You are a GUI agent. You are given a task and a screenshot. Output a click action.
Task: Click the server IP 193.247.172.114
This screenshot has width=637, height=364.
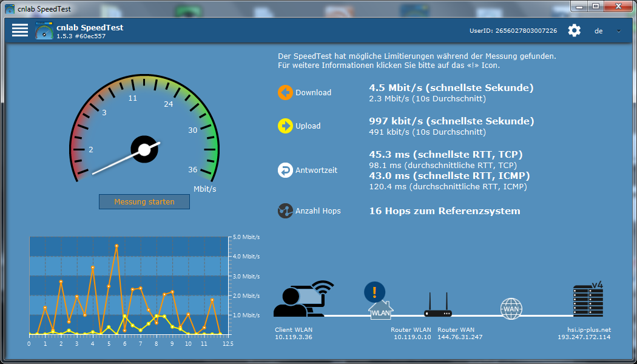click(x=584, y=337)
